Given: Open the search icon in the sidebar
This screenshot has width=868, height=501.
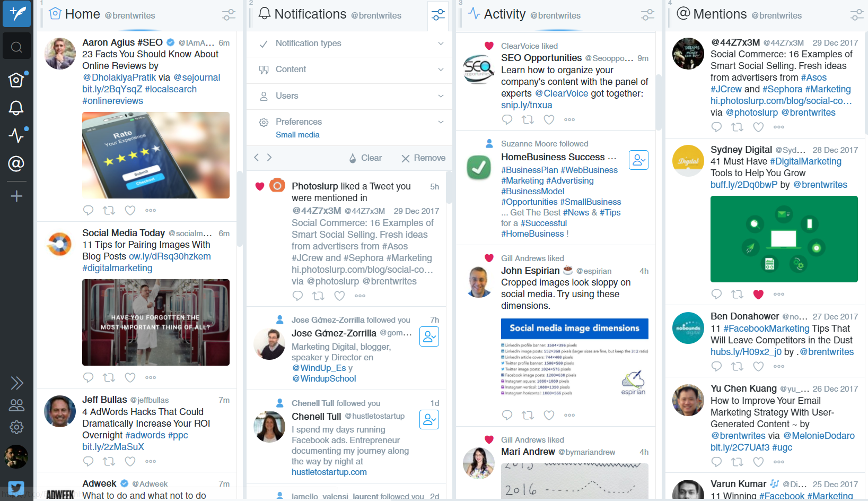Looking at the screenshot, I should pos(16,47).
